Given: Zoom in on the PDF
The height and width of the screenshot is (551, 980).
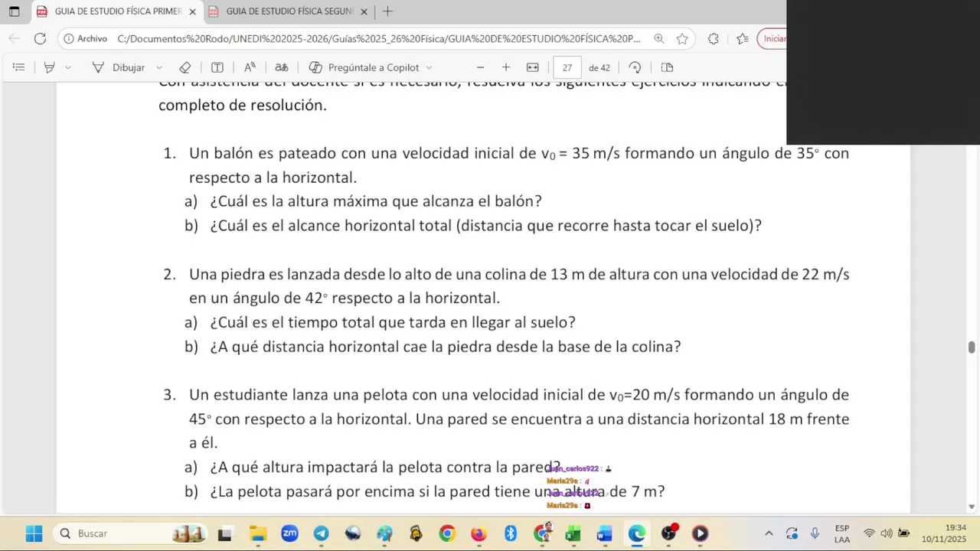Looking at the screenshot, I should [x=506, y=67].
